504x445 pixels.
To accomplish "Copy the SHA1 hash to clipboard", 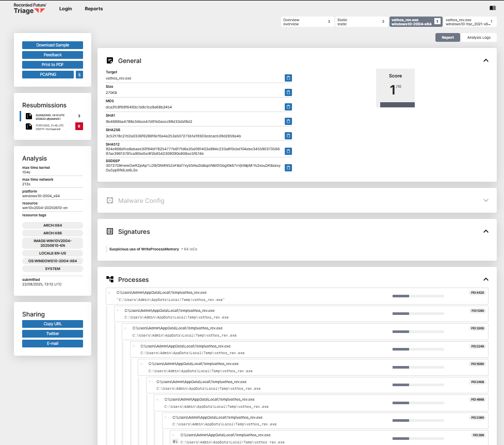I will click(x=288, y=121).
